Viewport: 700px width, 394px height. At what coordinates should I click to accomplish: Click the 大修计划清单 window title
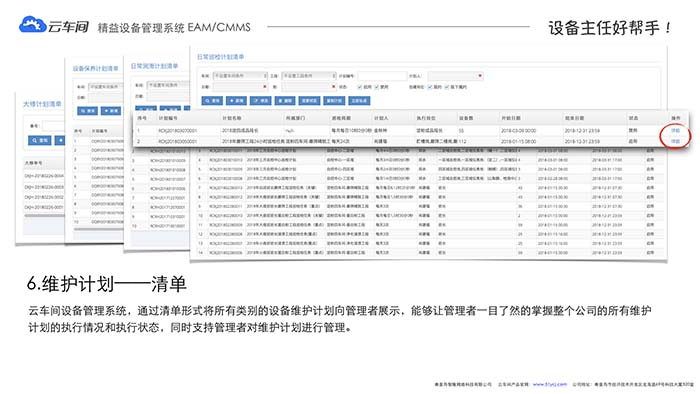pyautogui.click(x=42, y=104)
